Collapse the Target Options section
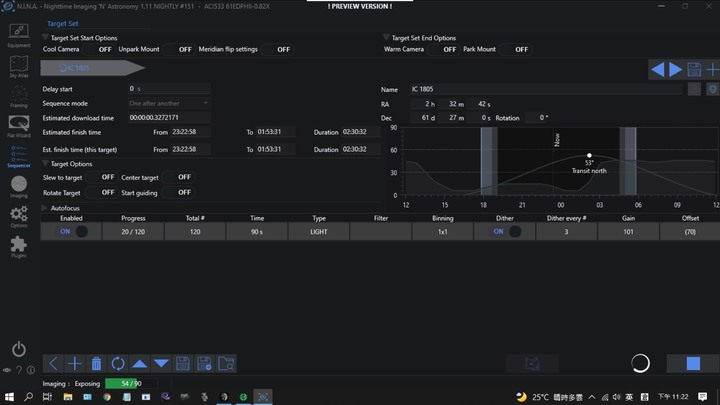 pos(45,164)
